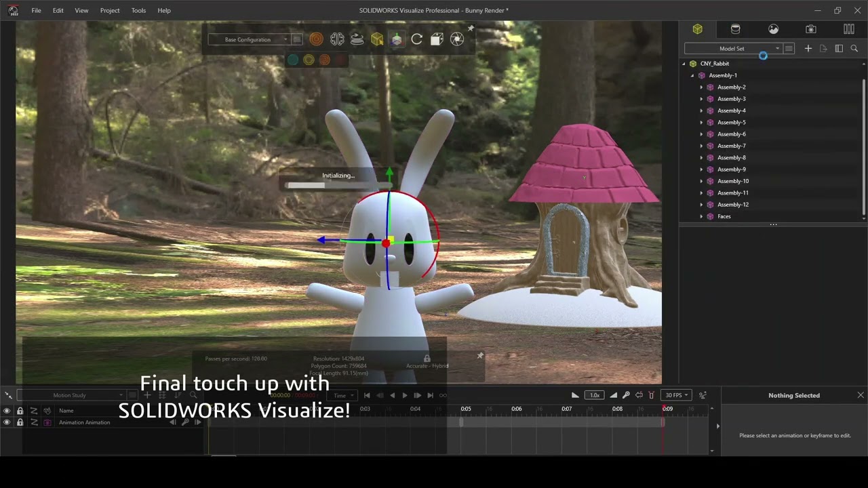Play the animation
868x488 pixels.
(x=405, y=395)
